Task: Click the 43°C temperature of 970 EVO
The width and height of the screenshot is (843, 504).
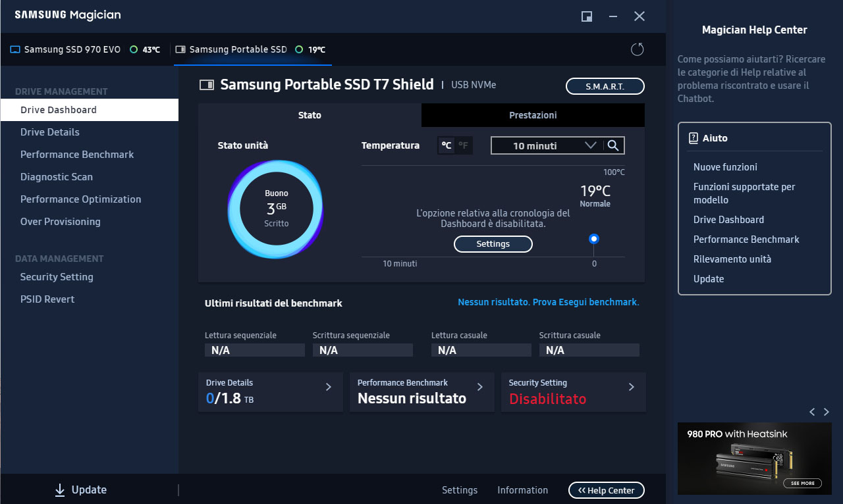Action: (x=151, y=49)
